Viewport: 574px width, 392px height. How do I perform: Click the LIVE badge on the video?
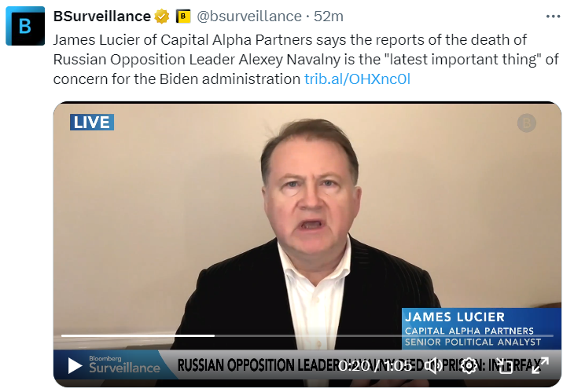92,122
